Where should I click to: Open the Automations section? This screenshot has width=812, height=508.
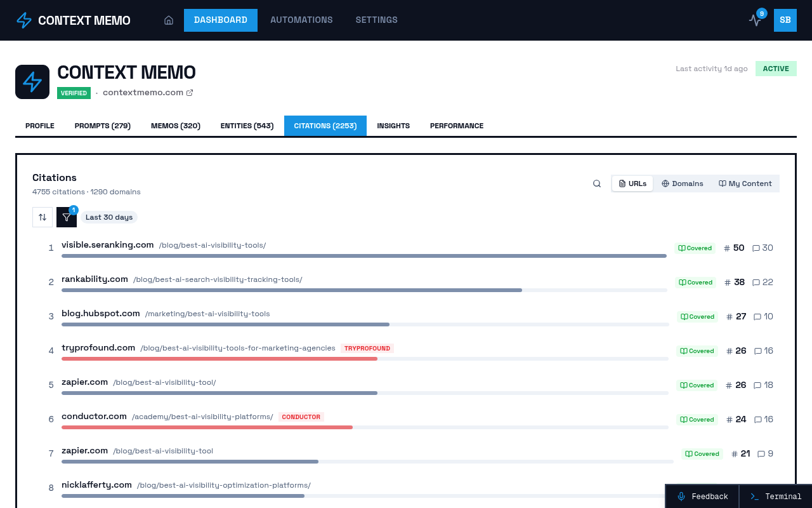301,20
